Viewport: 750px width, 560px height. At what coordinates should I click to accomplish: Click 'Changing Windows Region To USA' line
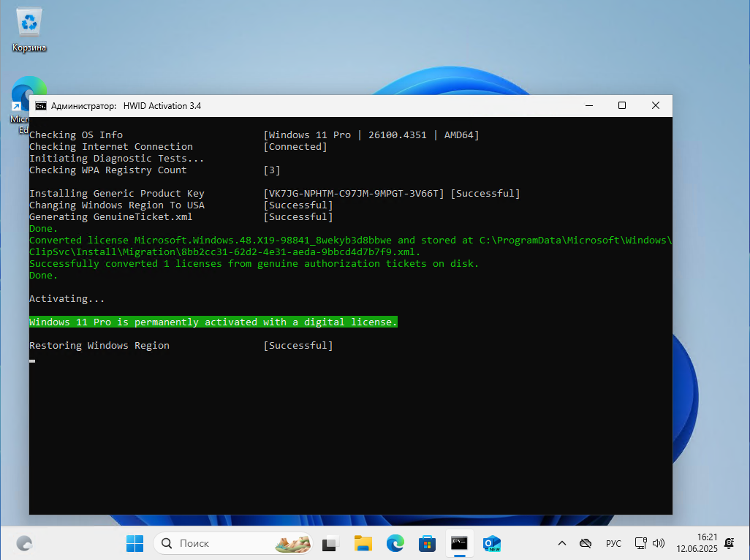[x=117, y=205]
